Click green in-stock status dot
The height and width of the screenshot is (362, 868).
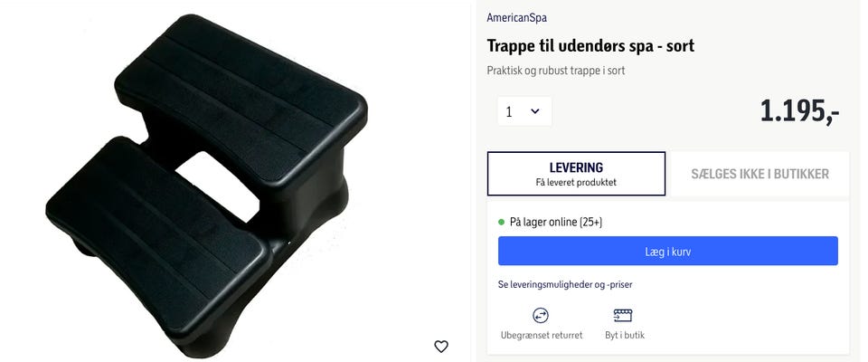(x=502, y=223)
